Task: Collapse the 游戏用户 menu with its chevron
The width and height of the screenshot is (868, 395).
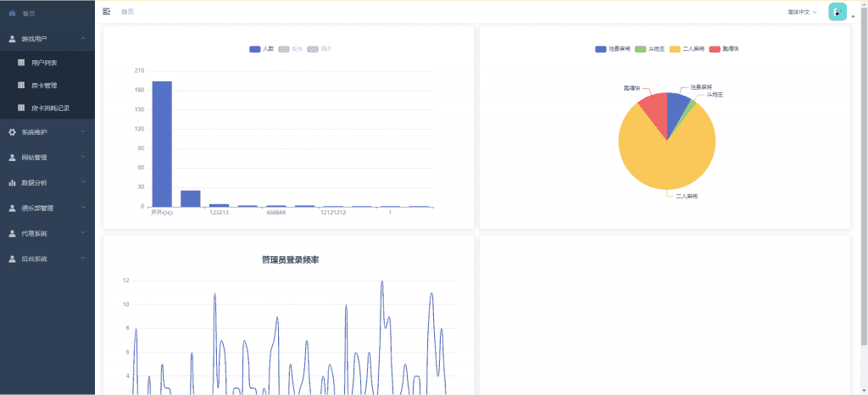Action: point(83,38)
